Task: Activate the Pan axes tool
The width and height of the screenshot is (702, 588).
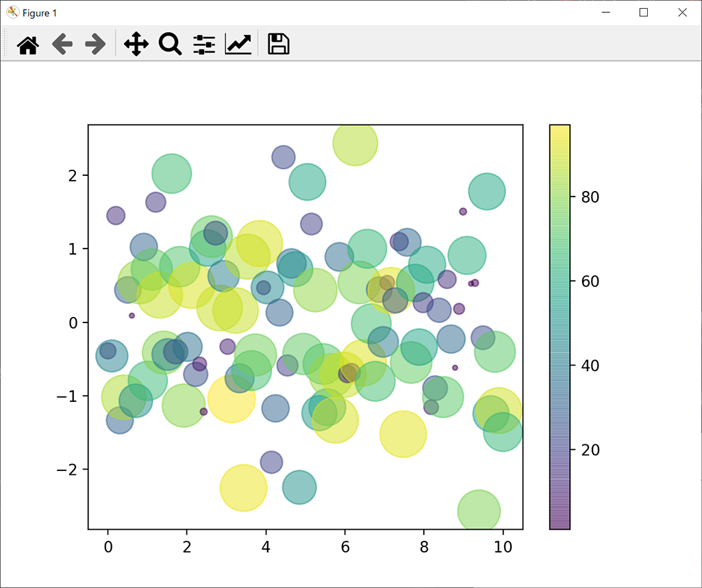Action: click(x=136, y=44)
